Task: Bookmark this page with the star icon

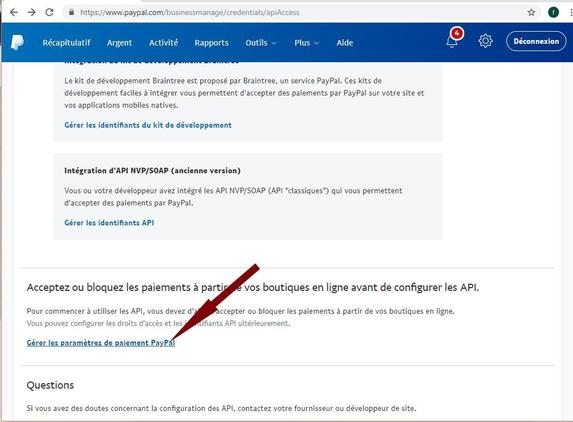Action: click(x=531, y=12)
